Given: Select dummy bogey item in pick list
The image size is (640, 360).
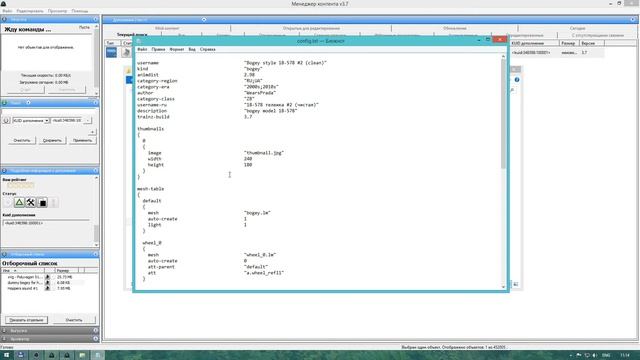Looking at the screenshot, I should click(24, 282).
